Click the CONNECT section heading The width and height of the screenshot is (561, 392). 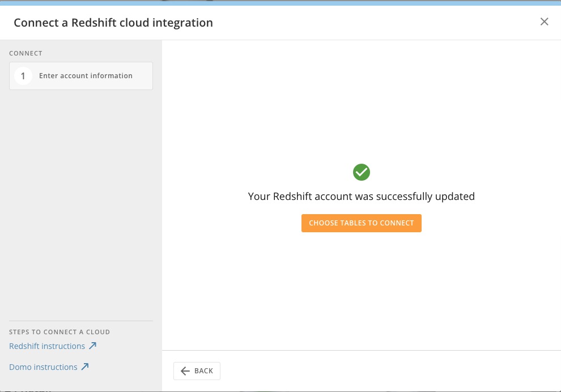[25, 53]
